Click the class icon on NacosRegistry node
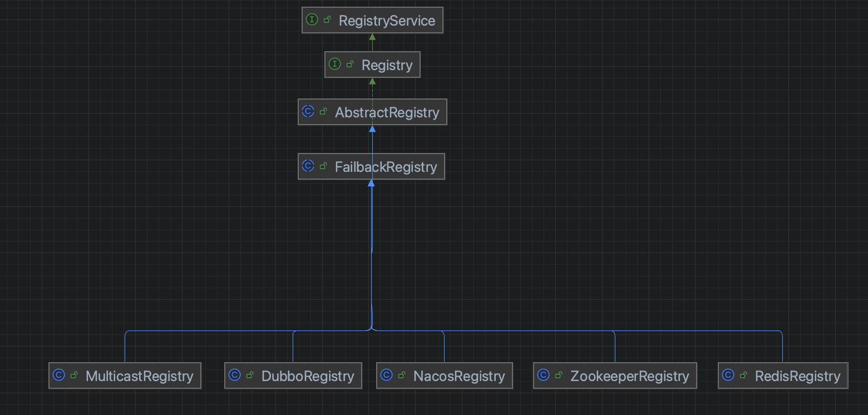868x415 pixels. [387, 375]
